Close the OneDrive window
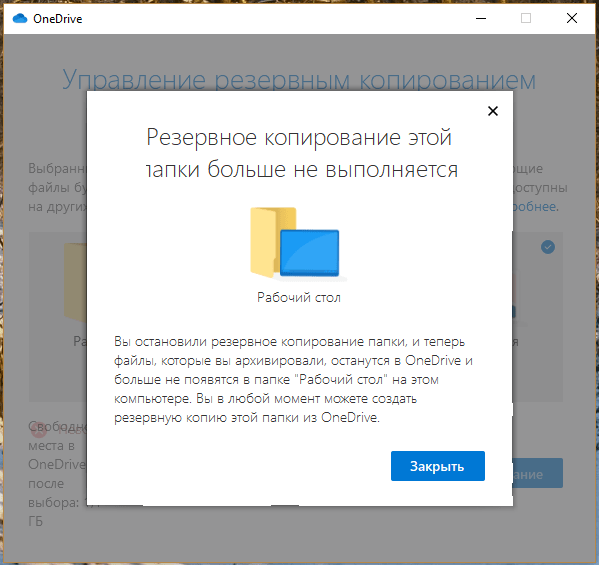 [571, 18]
